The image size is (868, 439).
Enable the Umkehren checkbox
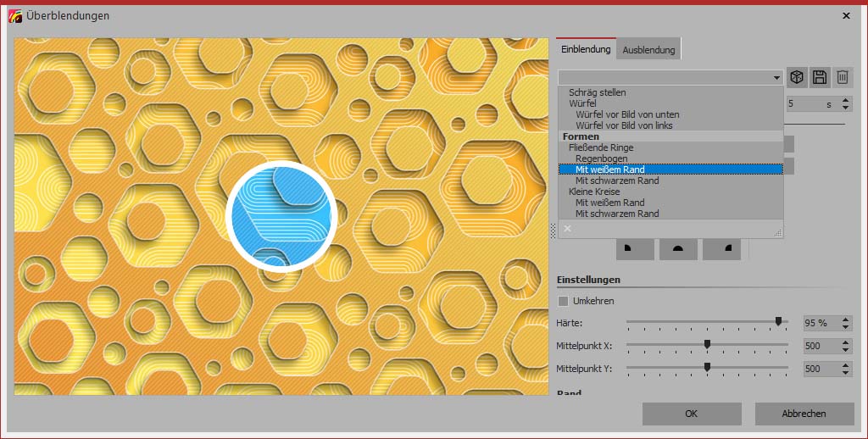point(564,301)
